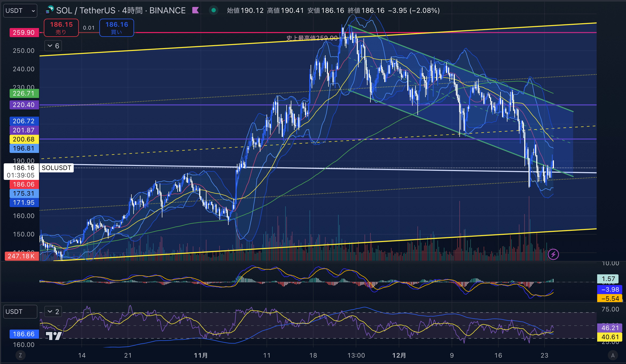Click the Z timezone button
626x364 pixels.
[x=20, y=355]
